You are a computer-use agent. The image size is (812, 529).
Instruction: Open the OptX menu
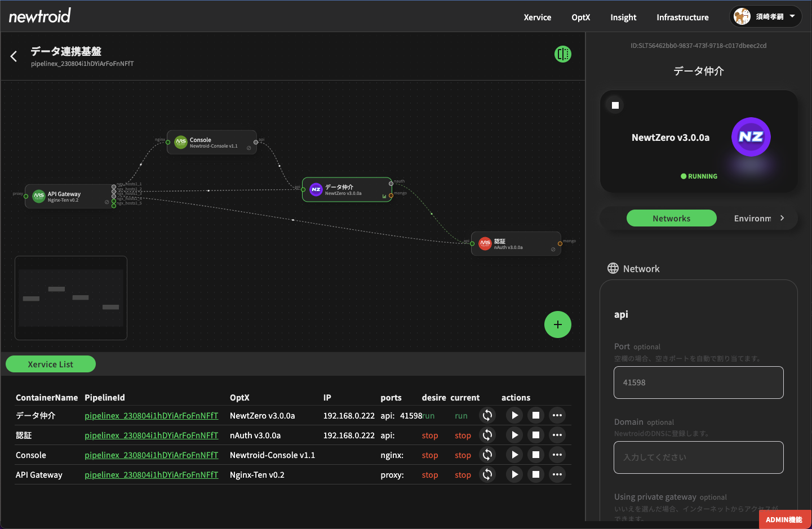click(x=580, y=17)
